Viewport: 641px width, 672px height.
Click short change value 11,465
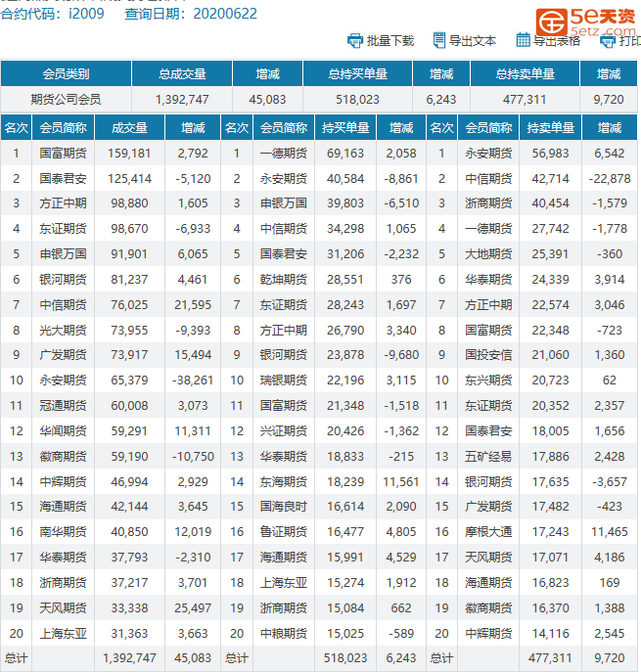(610, 532)
